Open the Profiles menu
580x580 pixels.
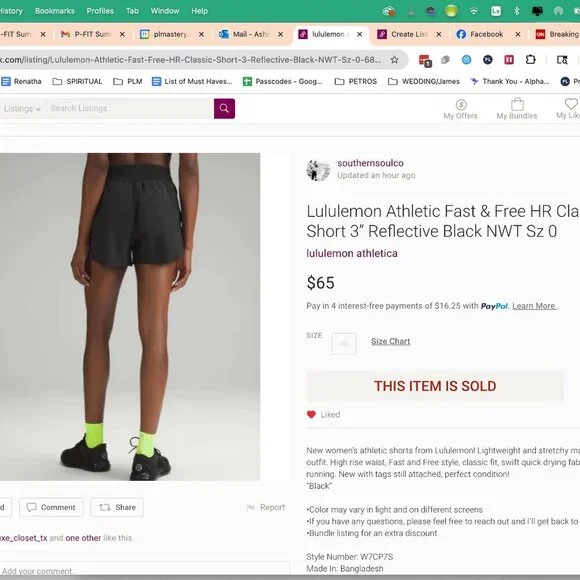[100, 11]
